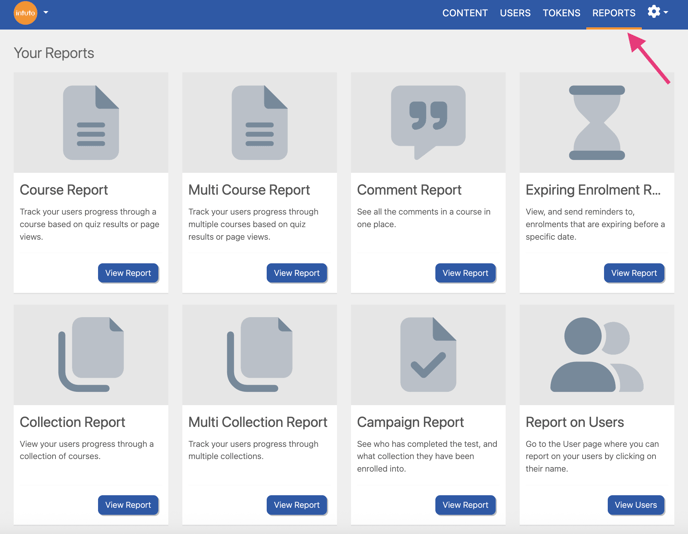
Task: Open View Report for Campaign Report
Action: (465, 505)
